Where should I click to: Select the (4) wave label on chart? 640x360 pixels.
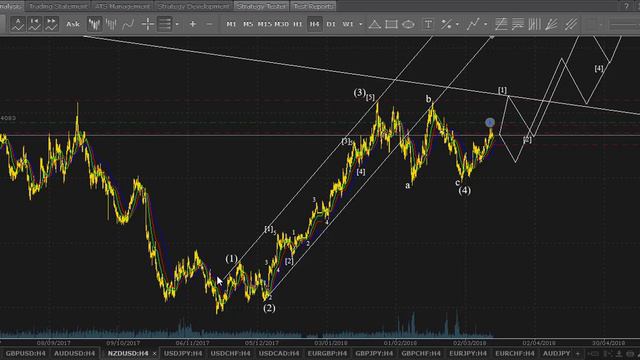click(x=464, y=190)
